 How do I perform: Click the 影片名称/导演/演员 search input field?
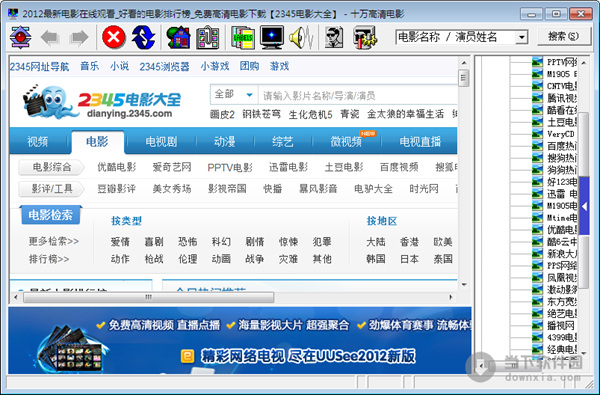[x=358, y=95]
